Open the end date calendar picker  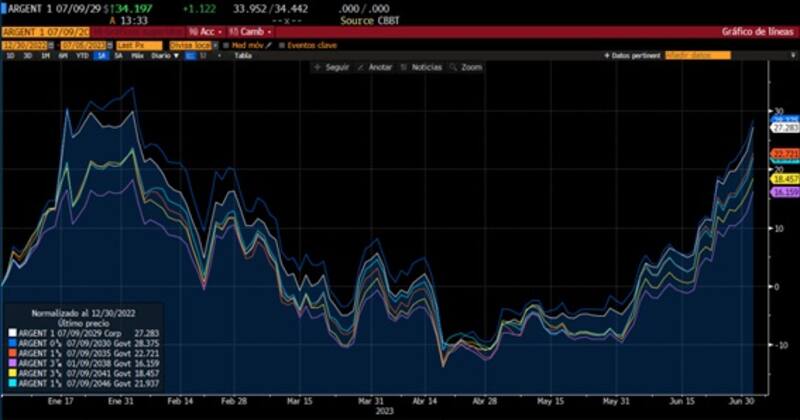[x=109, y=45]
